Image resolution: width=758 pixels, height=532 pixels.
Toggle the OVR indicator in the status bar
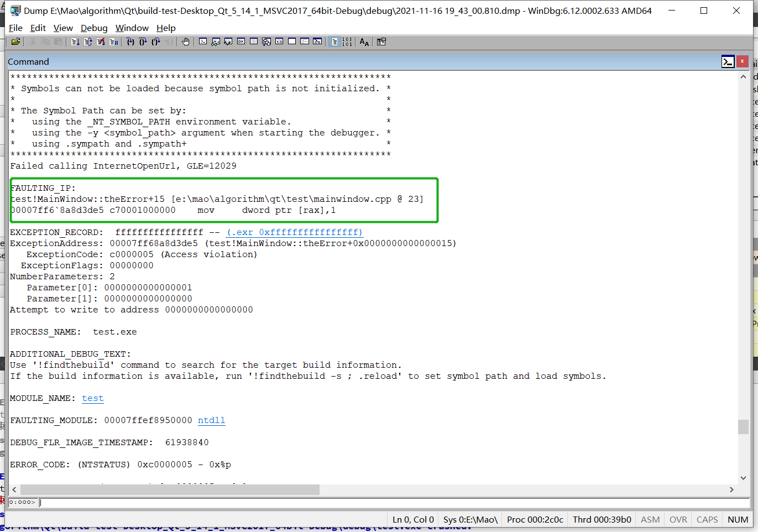[677, 519]
